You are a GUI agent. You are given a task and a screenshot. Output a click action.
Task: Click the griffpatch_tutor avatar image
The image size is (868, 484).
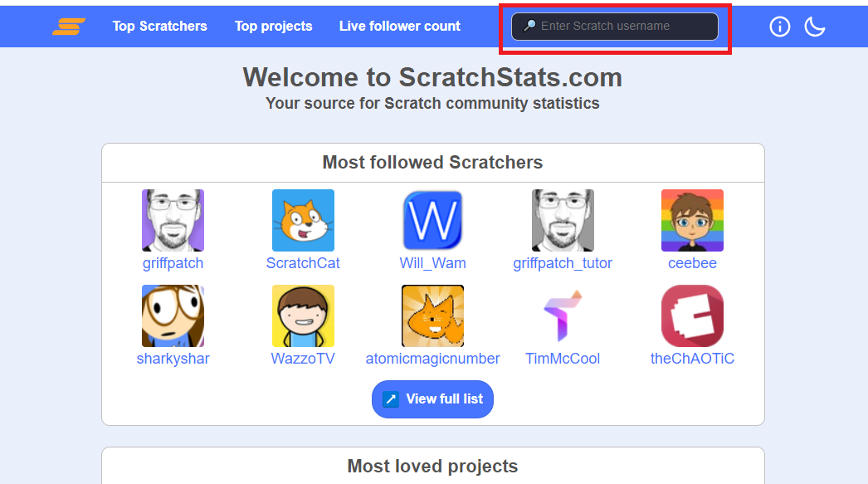563,220
